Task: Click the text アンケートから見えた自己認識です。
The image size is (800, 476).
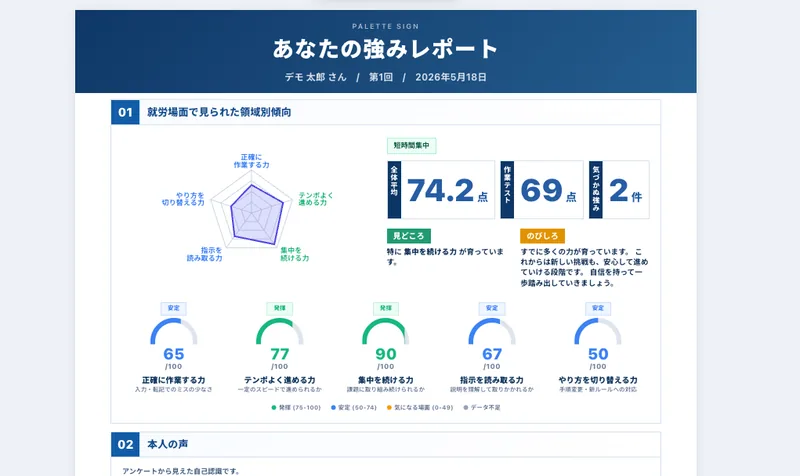Action: (x=181, y=471)
